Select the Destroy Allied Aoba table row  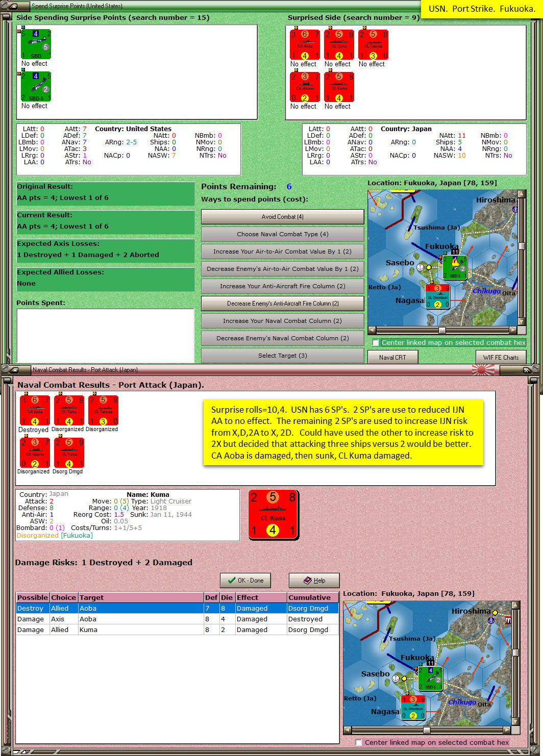pos(177,609)
